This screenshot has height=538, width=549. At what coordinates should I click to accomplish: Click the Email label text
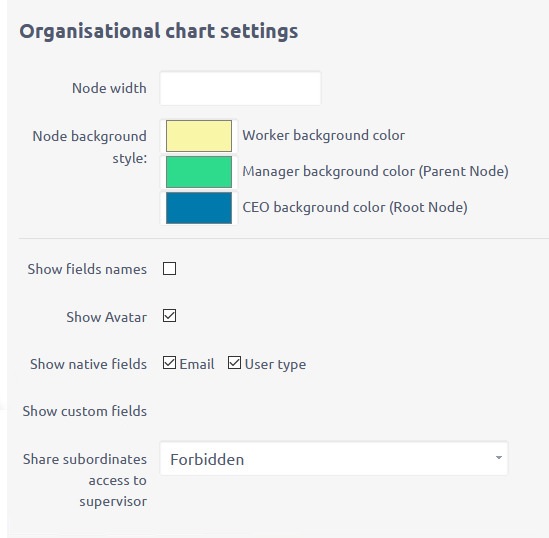click(x=197, y=364)
